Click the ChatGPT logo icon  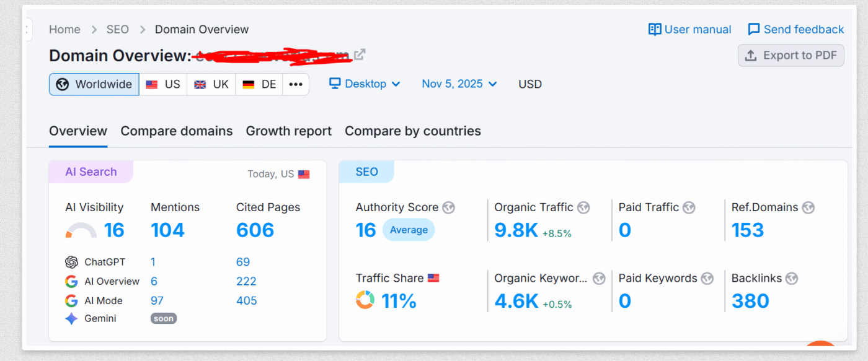pos(71,262)
